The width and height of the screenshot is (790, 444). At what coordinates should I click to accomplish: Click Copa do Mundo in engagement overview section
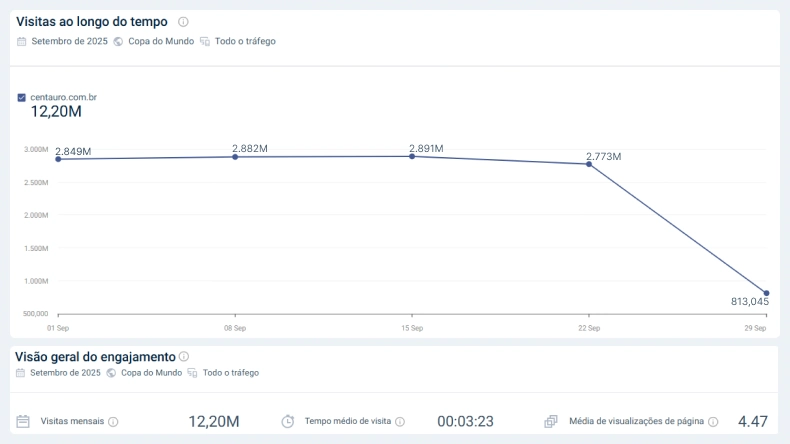point(151,373)
